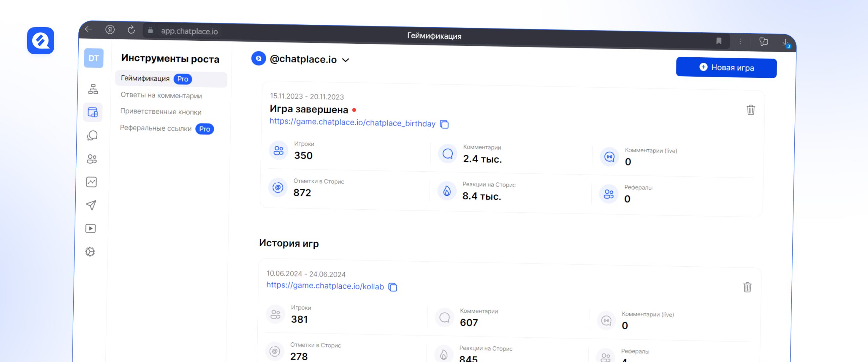Open the growth tools sidebar icon
Screen dimensions: 868x362
[x=93, y=112]
